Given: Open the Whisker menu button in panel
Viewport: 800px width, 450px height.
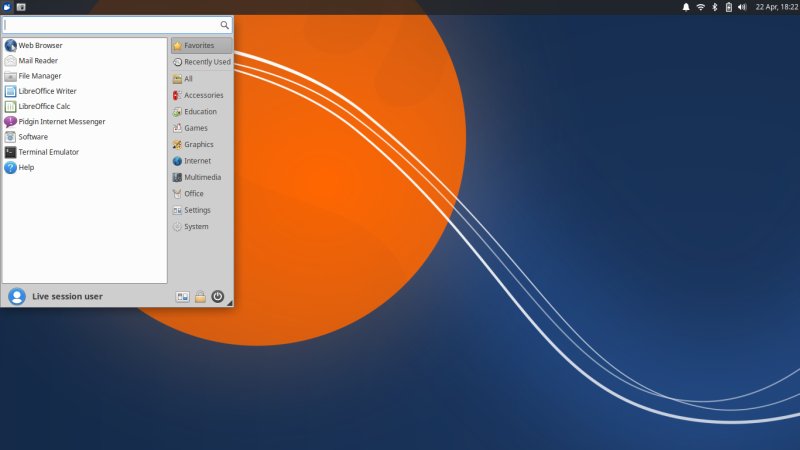Looking at the screenshot, I should (7, 7).
